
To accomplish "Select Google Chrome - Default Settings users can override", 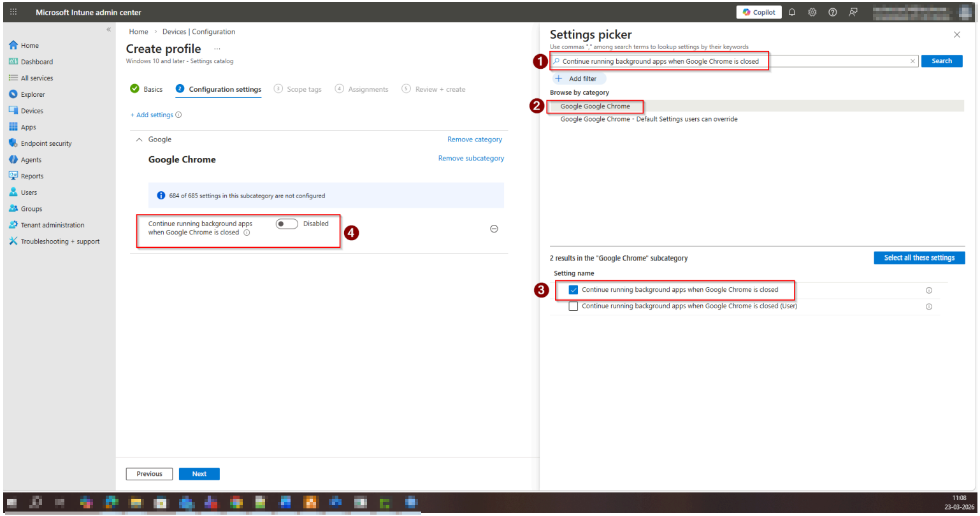I will coord(757,119).
